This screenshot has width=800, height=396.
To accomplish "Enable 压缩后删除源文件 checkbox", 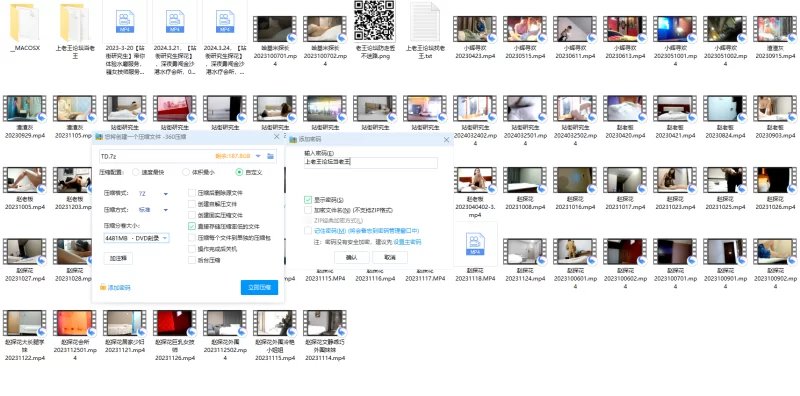I will (x=192, y=193).
